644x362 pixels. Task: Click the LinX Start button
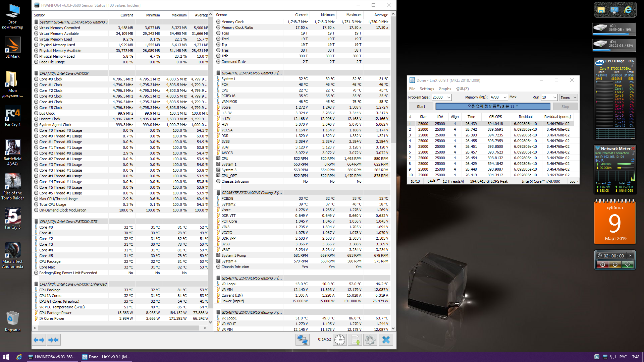[421, 107]
